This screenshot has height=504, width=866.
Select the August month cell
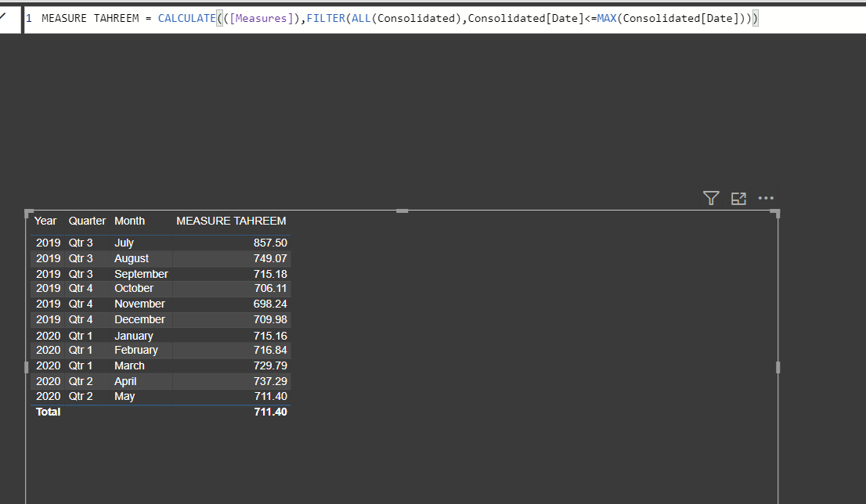[132, 258]
